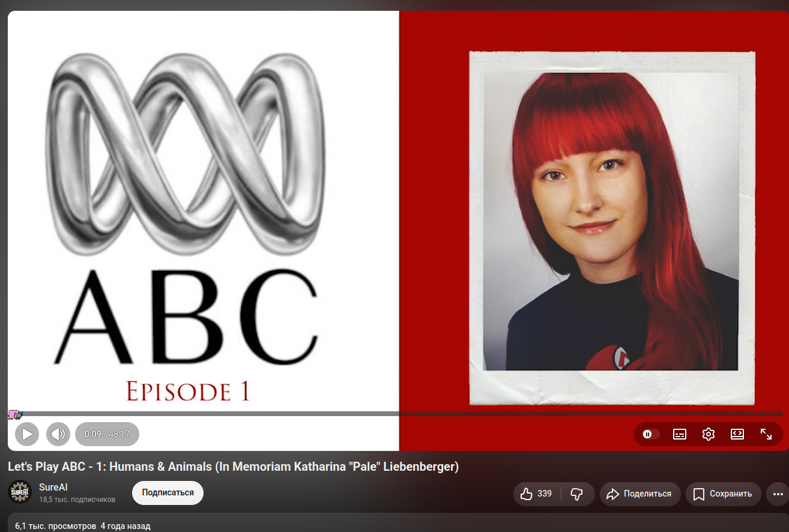The width and height of the screenshot is (789, 532).
Task: Click the Сохранить save button
Action: 724,494
